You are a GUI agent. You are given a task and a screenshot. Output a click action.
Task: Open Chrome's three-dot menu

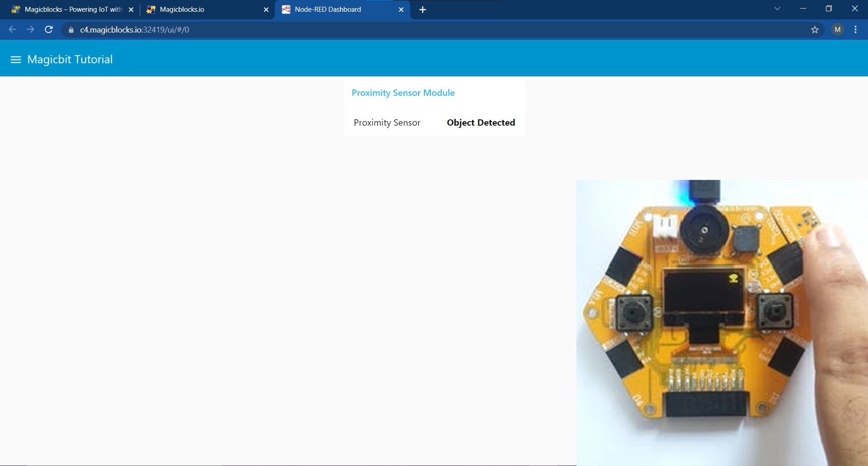point(855,29)
